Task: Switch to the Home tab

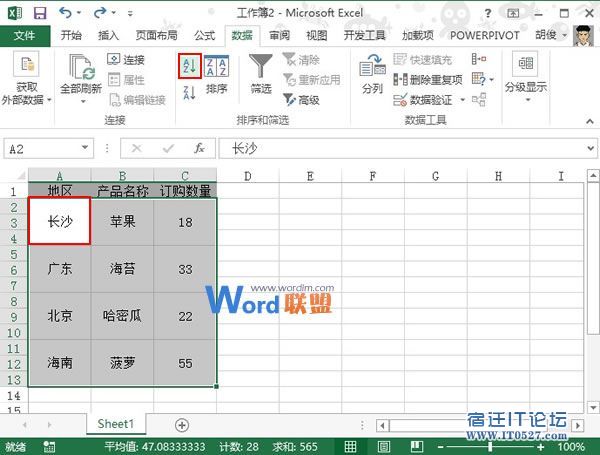Action: point(71,36)
